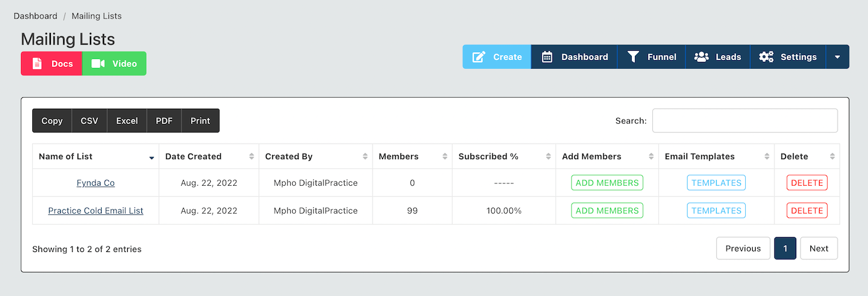Go to the Dashboard breadcrumb link
The image size is (868, 296).
(x=35, y=15)
